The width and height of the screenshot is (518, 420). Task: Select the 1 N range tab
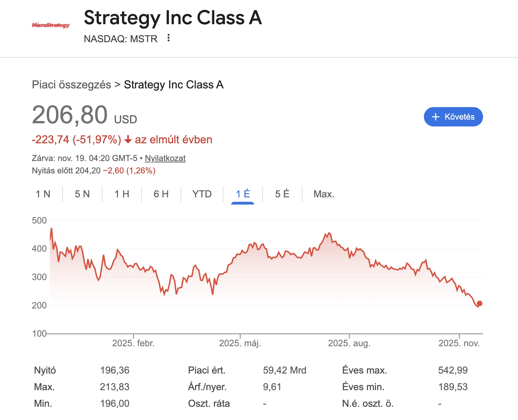pyautogui.click(x=43, y=194)
